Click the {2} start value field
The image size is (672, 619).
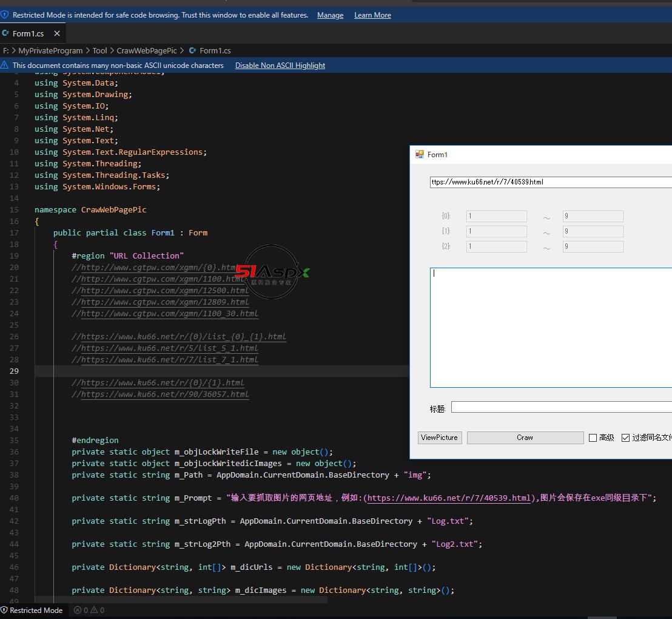click(x=496, y=246)
